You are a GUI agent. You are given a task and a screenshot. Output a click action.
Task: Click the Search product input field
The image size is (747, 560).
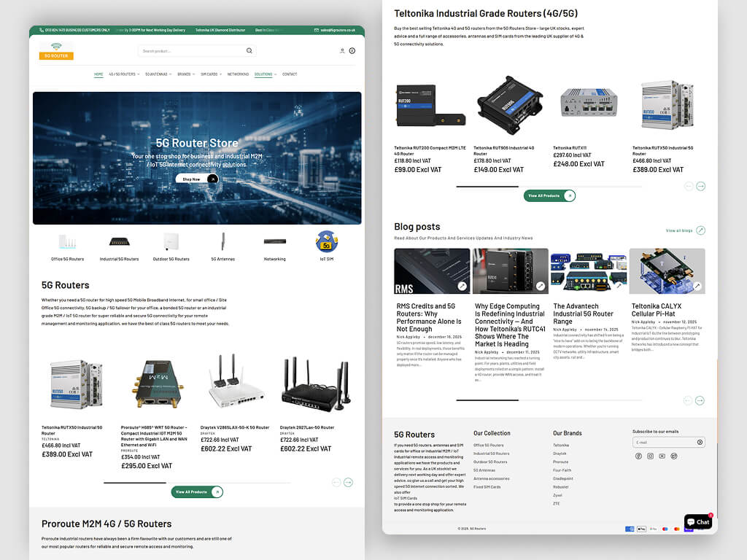tap(191, 51)
